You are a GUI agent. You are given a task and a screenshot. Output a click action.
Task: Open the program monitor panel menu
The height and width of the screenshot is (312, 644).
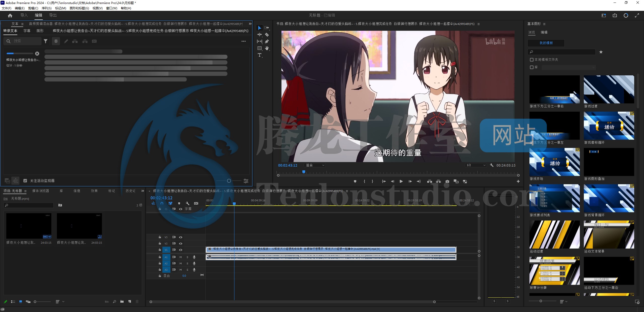click(x=479, y=24)
